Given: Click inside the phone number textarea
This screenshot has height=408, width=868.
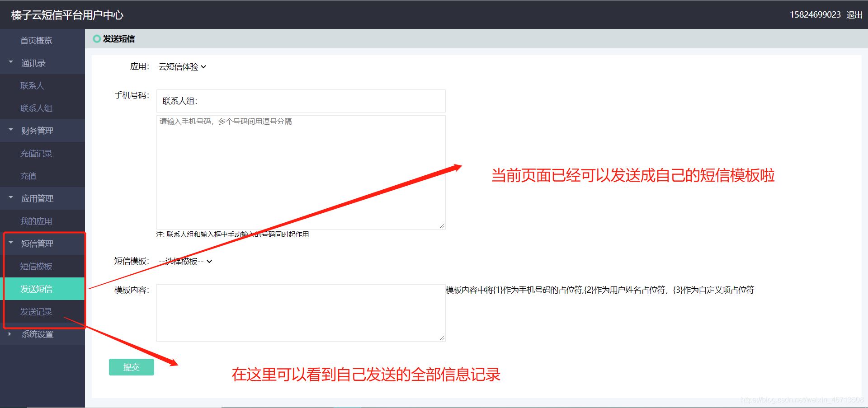Looking at the screenshot, I should tap(300, 172).
